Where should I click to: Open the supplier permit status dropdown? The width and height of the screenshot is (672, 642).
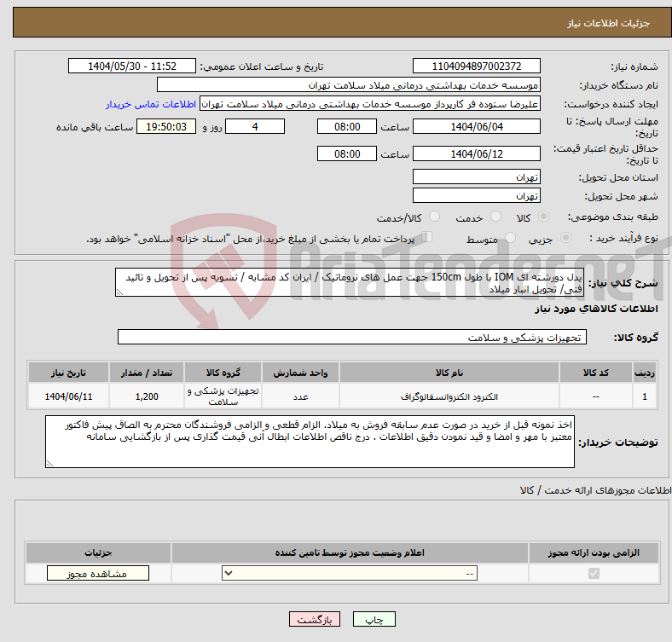(350, 574)
